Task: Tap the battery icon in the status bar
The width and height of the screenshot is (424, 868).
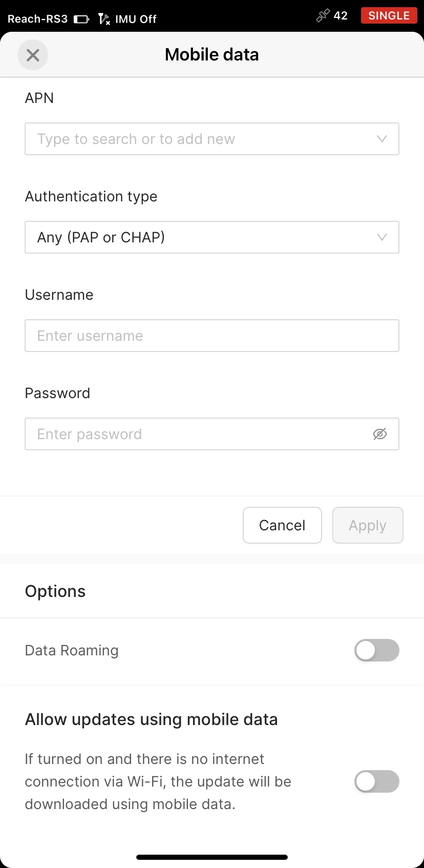Action: pos(81,19)
